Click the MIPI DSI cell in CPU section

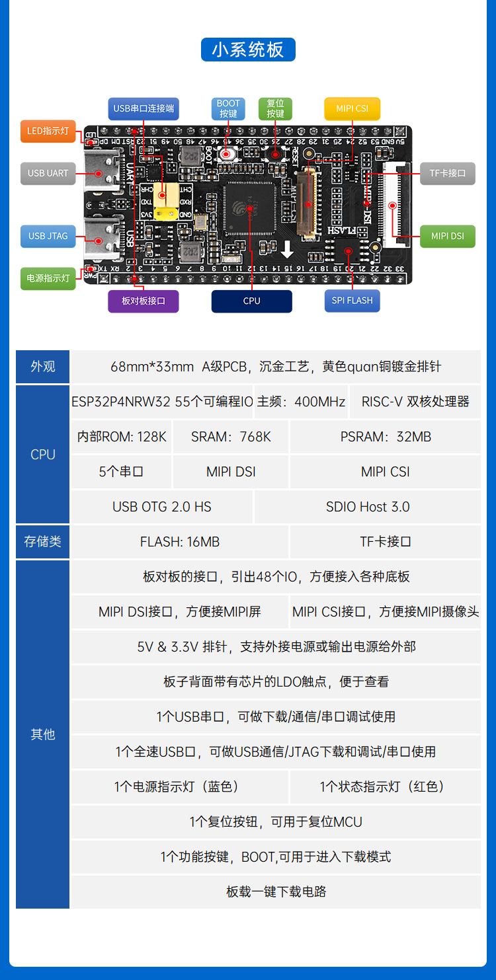231,472
